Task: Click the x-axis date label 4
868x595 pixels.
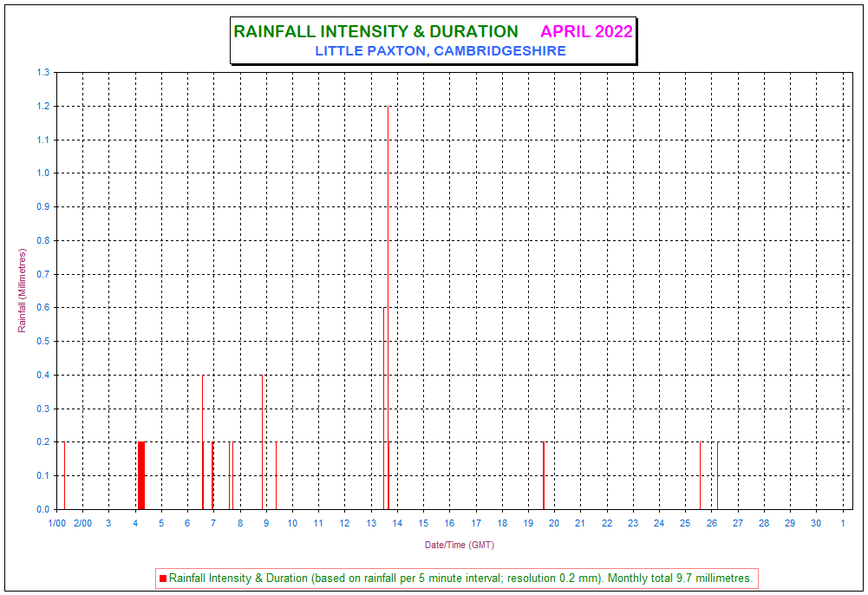Action: point(135,524)
